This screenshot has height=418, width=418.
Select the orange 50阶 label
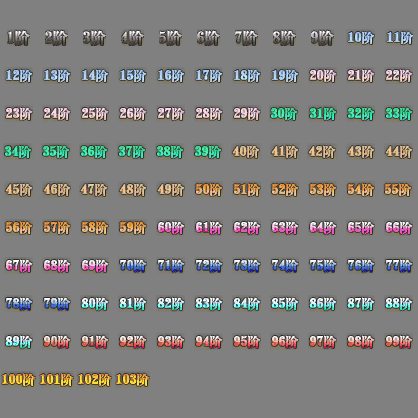click(x=208, y=190)
